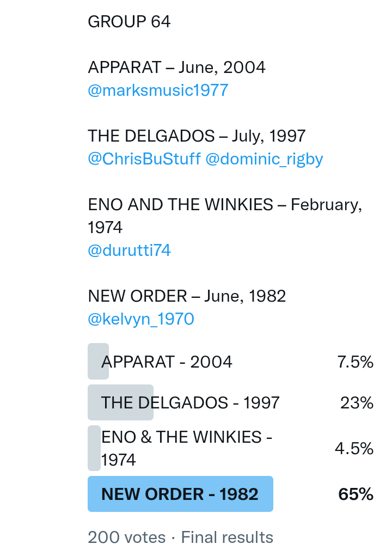Viewport: 392px width, 556px height.
Task: Click the bold 65% result percentage
Action: click(356, 494)
